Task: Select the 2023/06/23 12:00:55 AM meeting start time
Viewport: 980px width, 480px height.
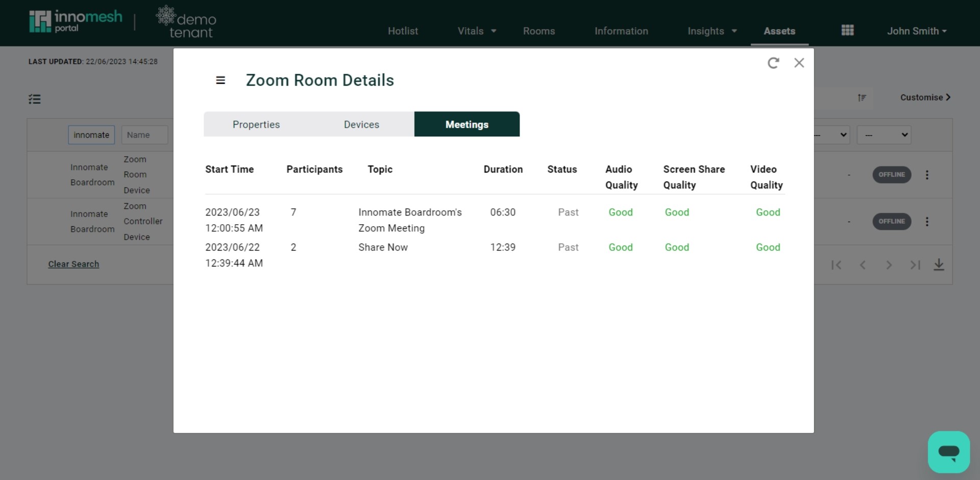Action: [234, 220]
